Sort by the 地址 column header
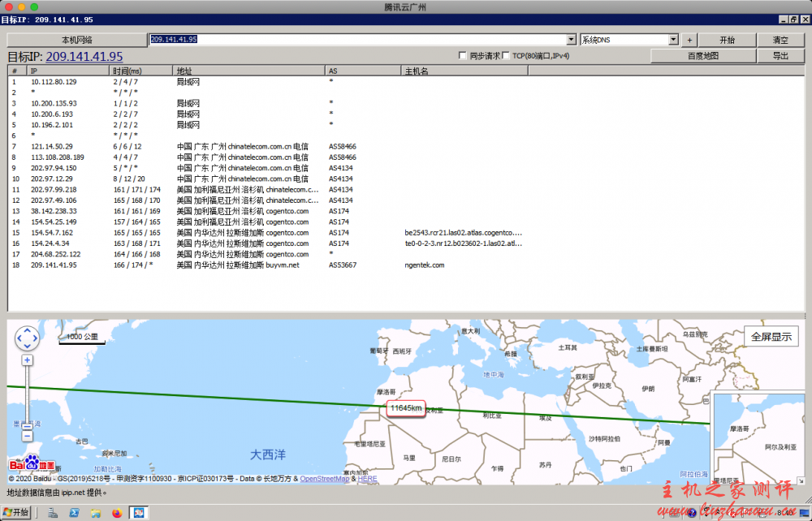Image resolution: width=812 pixels, height=521 pixels. click(249, 71)
